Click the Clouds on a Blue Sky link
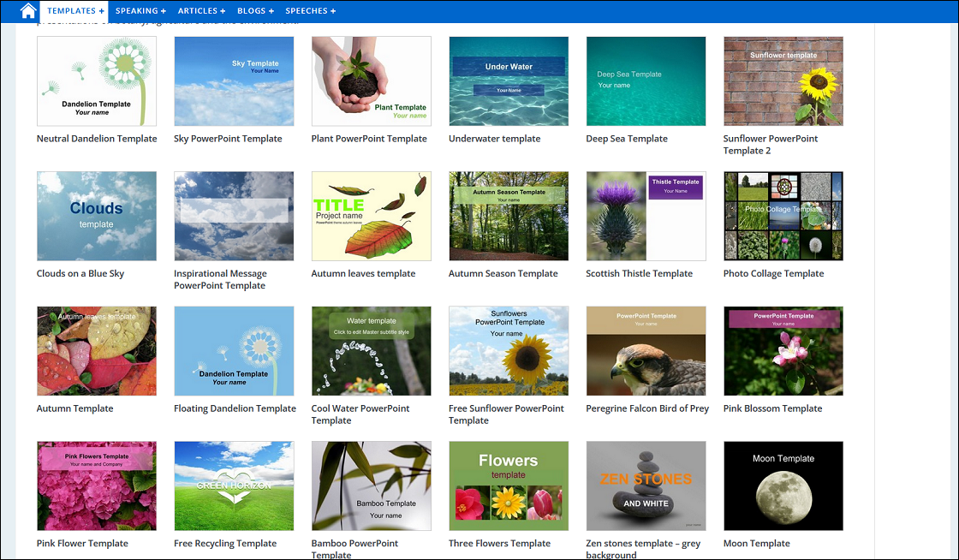959x560 pixels. (80, 274)
